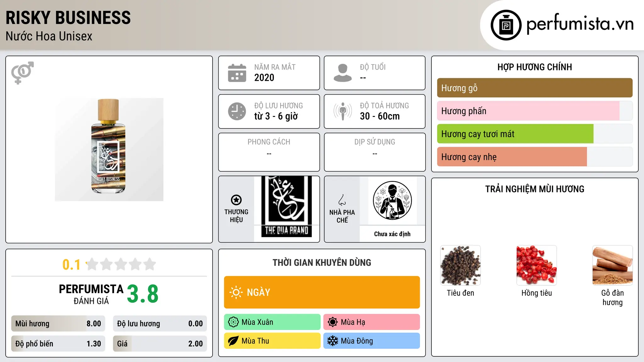
Task: Click the perfumista.vn site name
Action: (580, 24)
